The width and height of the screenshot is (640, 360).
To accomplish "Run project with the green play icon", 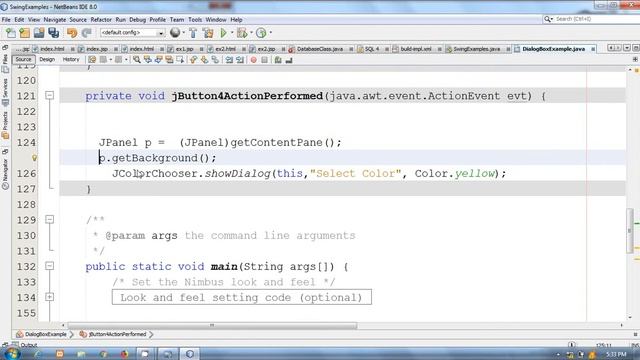I will [x=223, y=33].
